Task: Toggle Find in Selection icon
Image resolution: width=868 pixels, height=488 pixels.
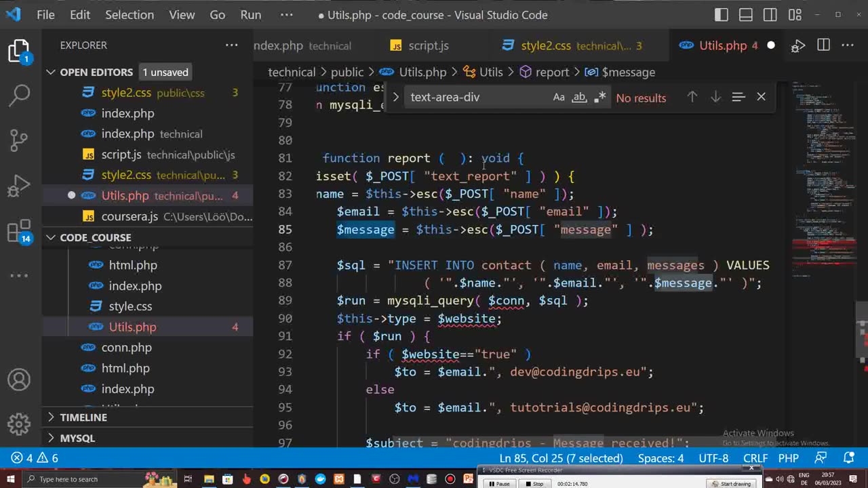Action: 738,97
